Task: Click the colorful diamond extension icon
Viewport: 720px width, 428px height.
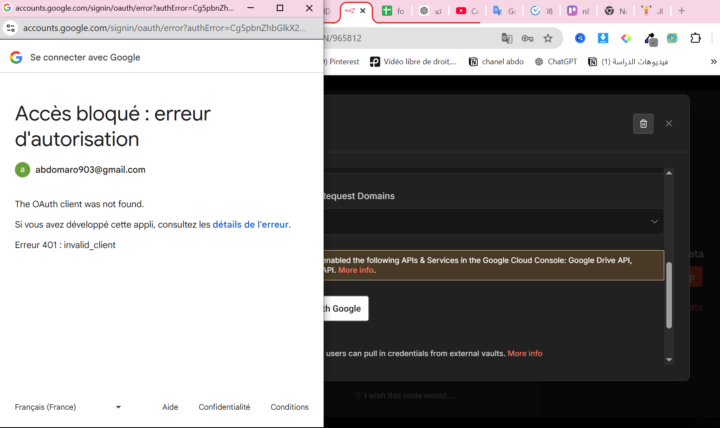Action: click(x=626, y=39)
